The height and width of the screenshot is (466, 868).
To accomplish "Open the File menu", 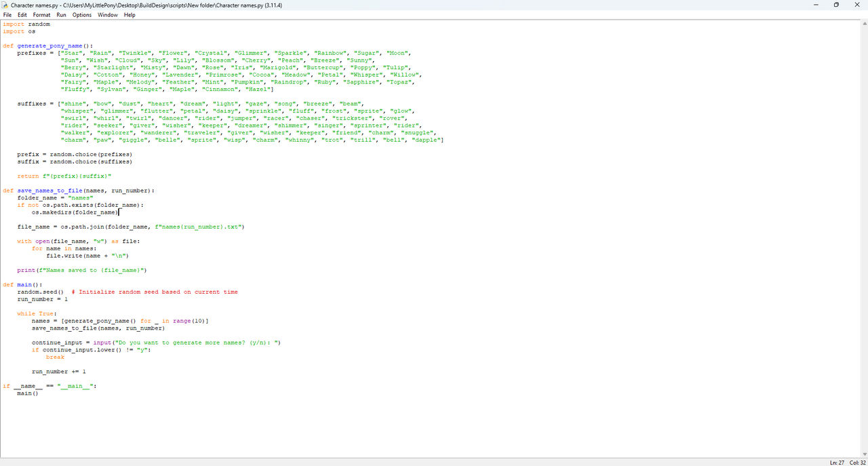I will click(7, 15).
